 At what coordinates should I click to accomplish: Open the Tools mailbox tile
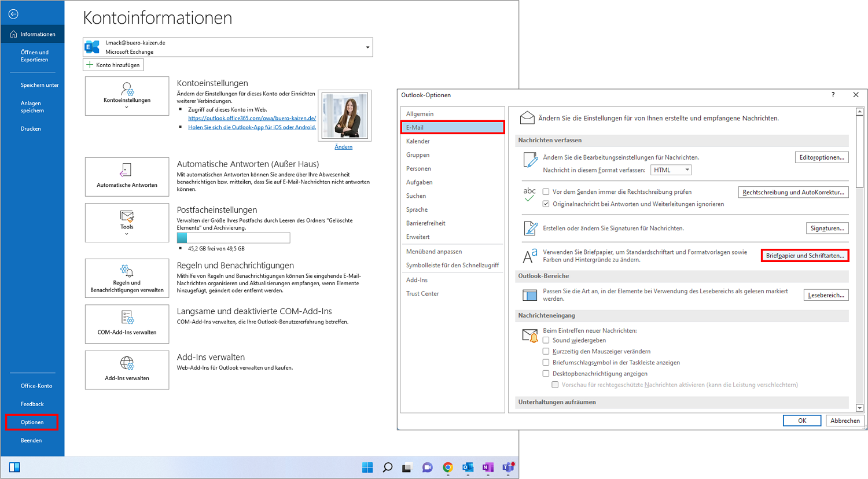click(127, 223)
